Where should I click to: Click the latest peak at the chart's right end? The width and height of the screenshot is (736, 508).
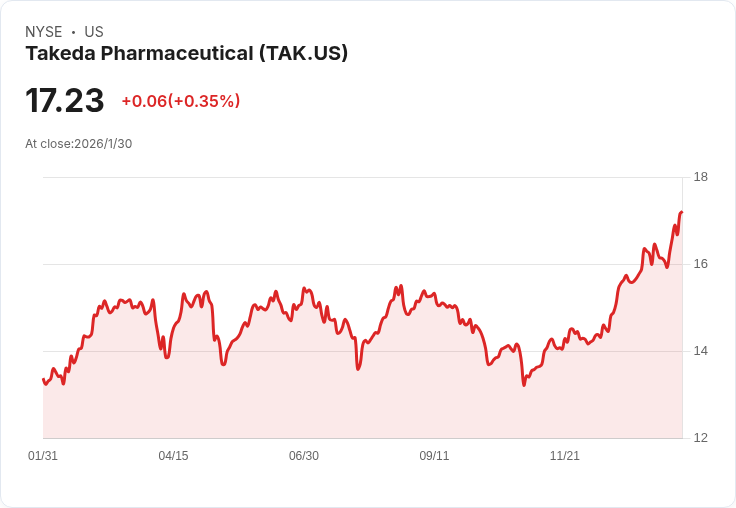[682, 212]
